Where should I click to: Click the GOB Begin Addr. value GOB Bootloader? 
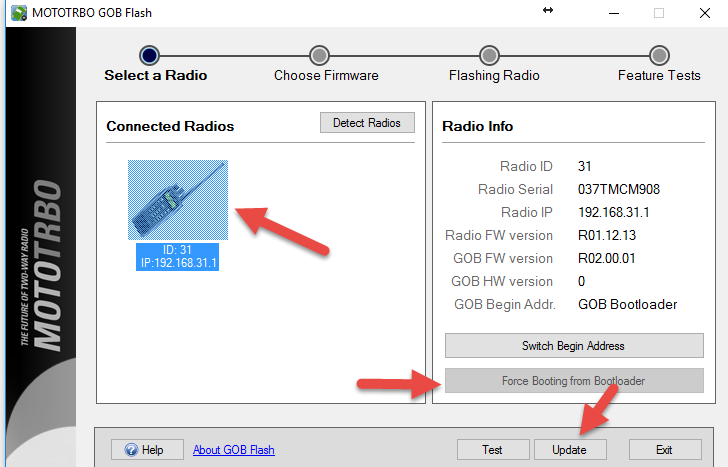click(x=627, y=305)
